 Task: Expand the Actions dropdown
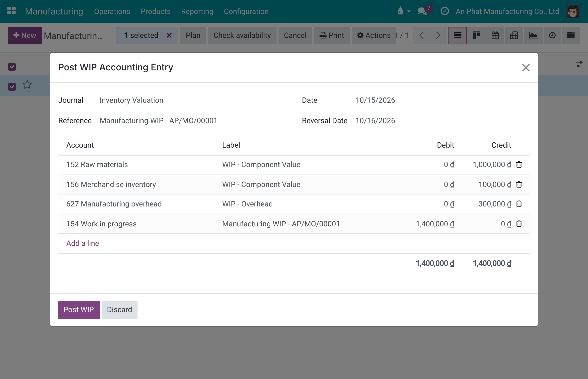point(374,35)
